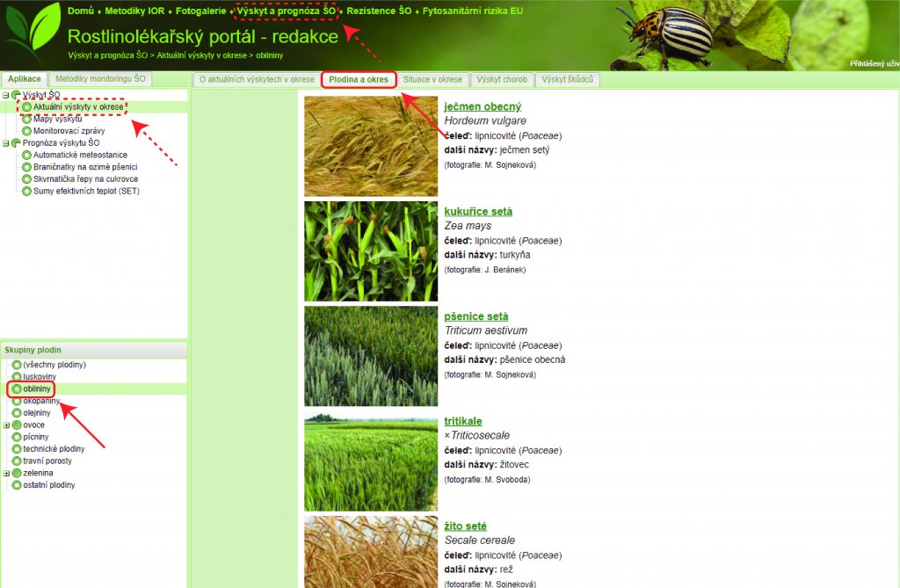Click the circle icon beside obilniny

(17, 388)
